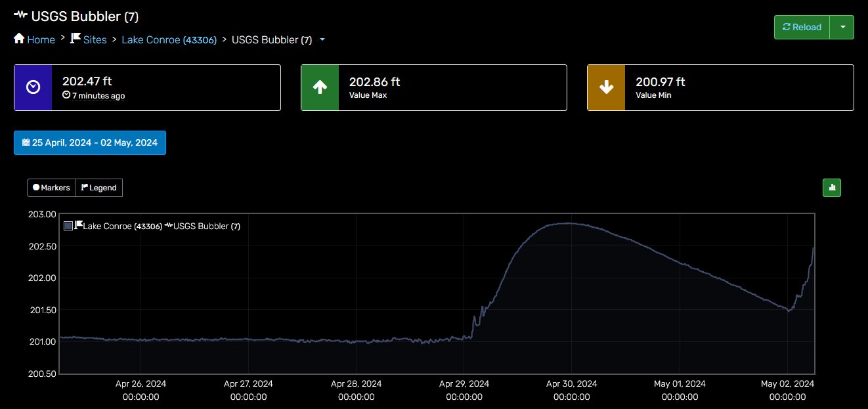Click the flag icon in chart legend
Viewport: 868px width, 409px height.
point(79,225)
